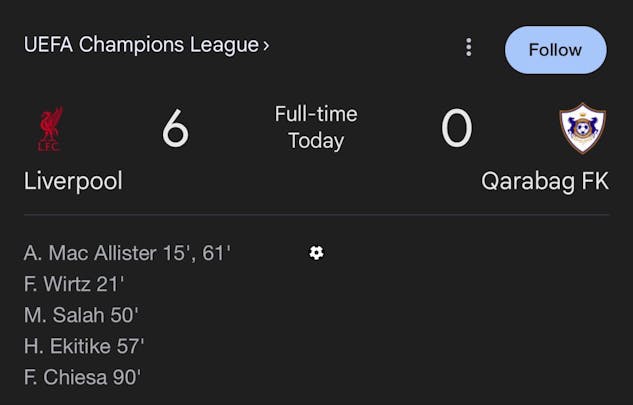Click Mac Allister's 61' goal minute

pyautogui.click(x=217, y=253)
